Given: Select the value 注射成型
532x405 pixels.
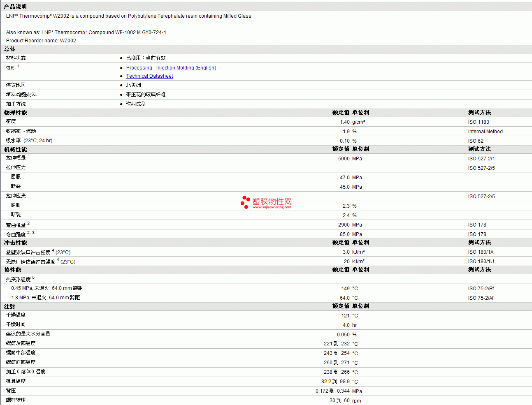Looking at the screenshot, I should pyautogui.click(x=136, y=104).
